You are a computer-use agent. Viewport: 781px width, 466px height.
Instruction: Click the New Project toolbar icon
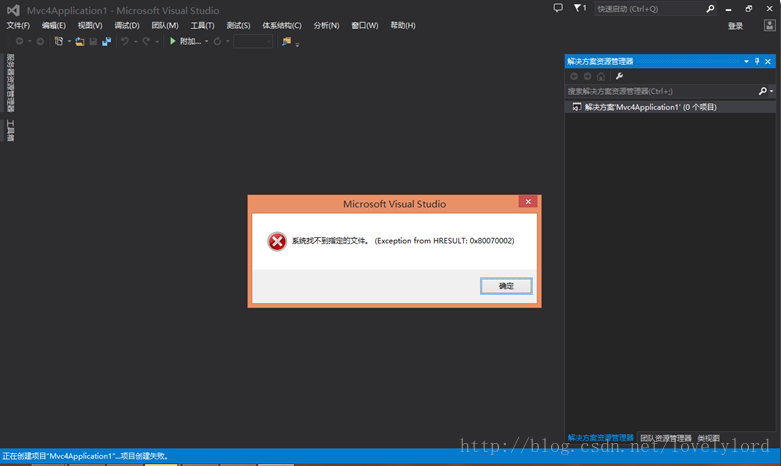pos(59,41)
